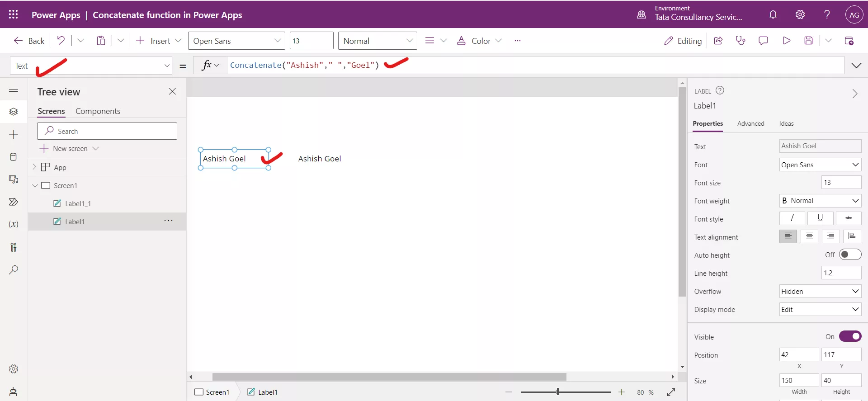
Task: Open virtual agent icon at bottom-left
Action: tap(14, 392)
